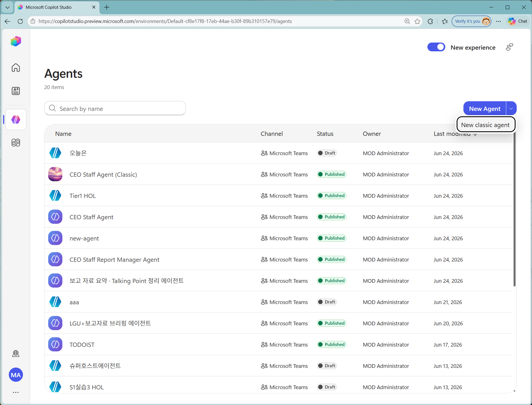Open the LGU+보고자료 브리핑 에이전트 agent
The height and width of the screenshot is (405, 532).
click(110, 323)
